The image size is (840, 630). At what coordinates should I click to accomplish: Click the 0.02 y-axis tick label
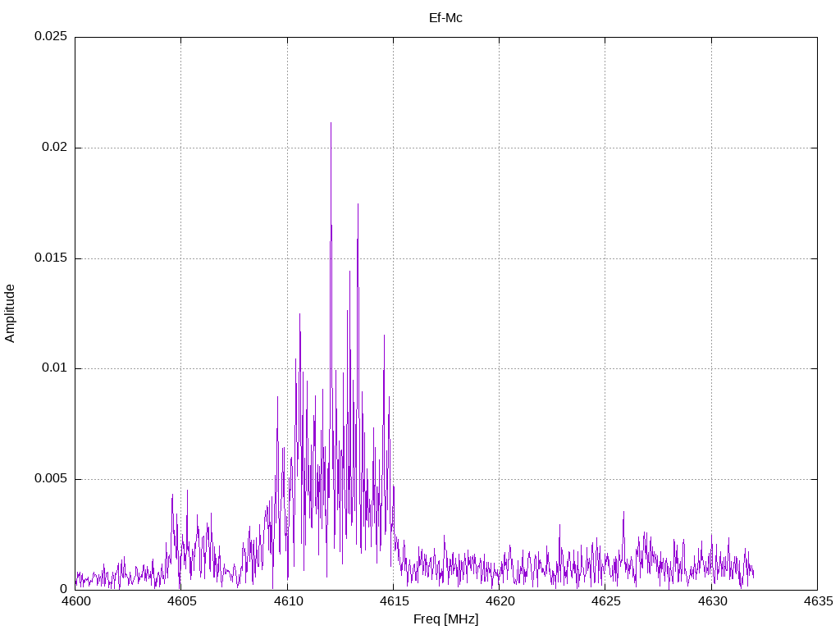53,148
